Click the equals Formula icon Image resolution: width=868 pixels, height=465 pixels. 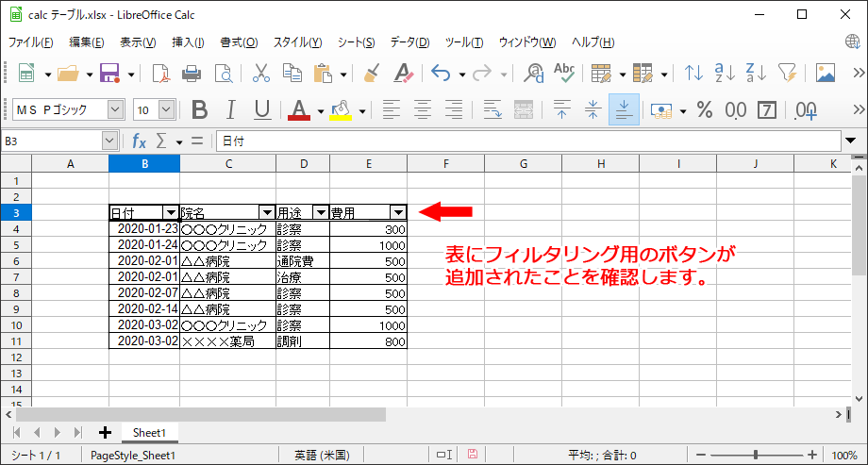197,141
